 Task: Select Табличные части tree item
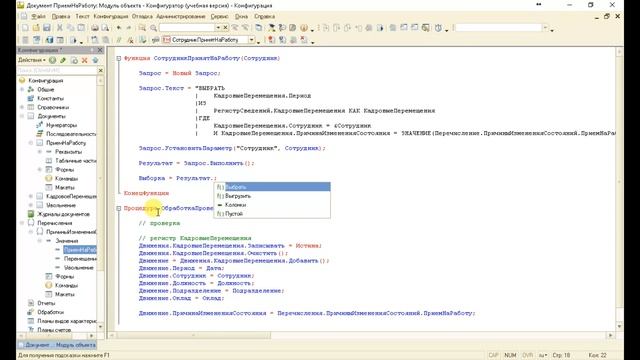(x=76, y=161)
